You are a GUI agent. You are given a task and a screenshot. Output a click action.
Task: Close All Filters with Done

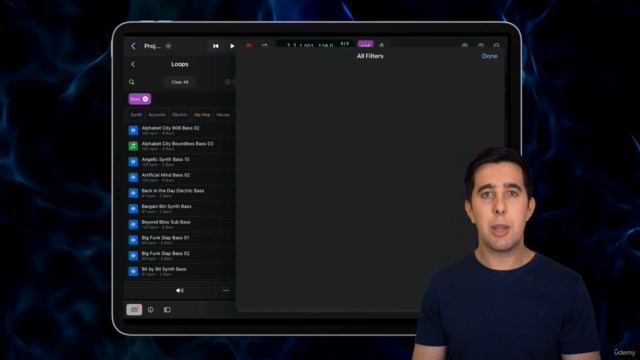pos(489,56)
